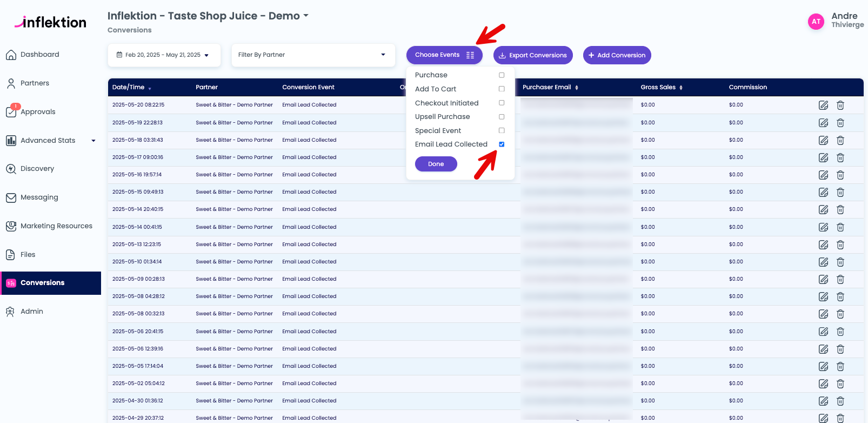The image size is (868, 423).
Task: Edit the 2025-05-19 22:28:13 conversion
Action: [823, 123]
